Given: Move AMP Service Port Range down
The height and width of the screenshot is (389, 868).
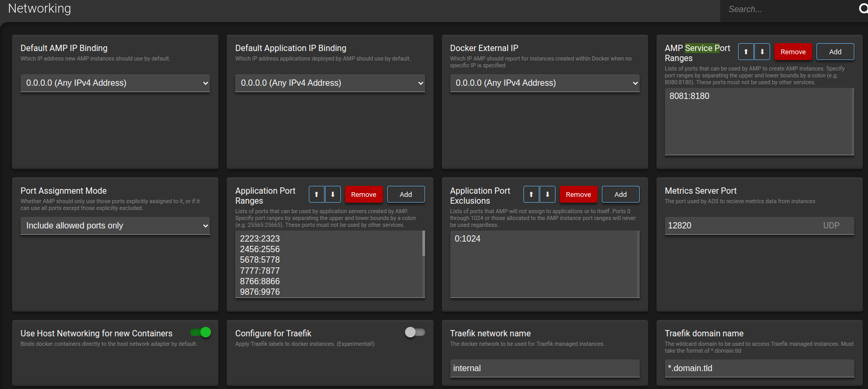Looking at the screenshot, I should [762, 52].
